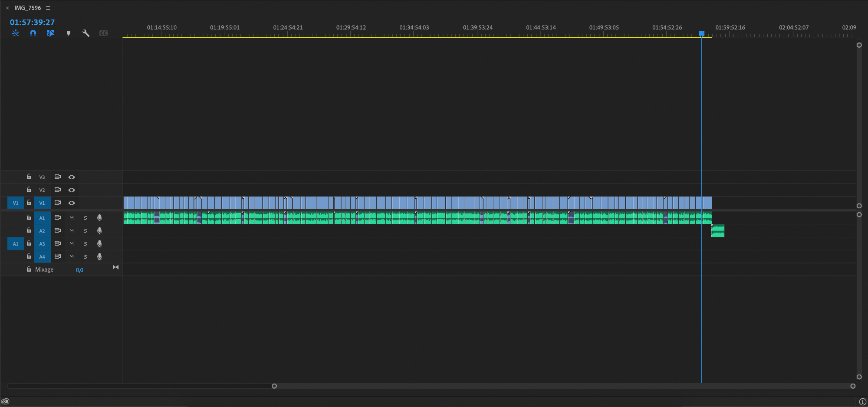The height and width of the screenshot is (407, 868).
Task: Click the A4 track target button
Action: tap(42, 257)
